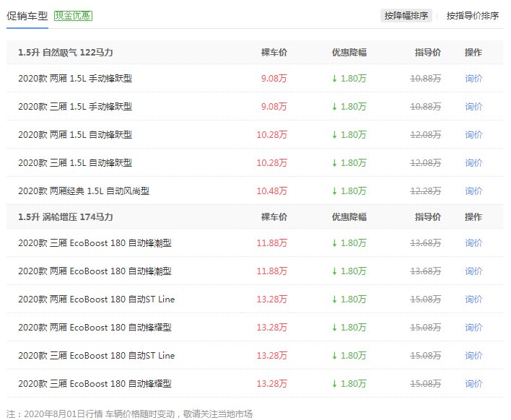Select model 2020款 三厢 EcoBoost 180 自动ST Line
Screen dimensions: 511x420
pos(97,356)
